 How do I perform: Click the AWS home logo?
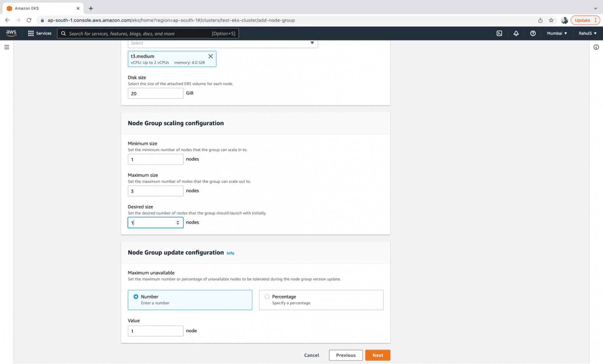(11, 33)
